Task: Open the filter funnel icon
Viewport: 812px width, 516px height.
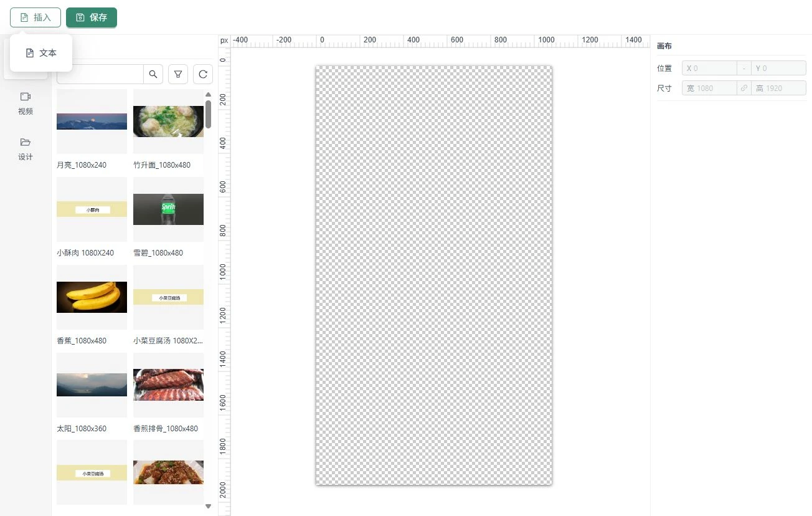Action: (178, 74)
